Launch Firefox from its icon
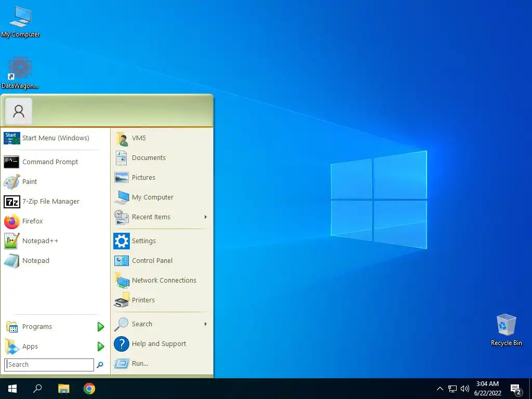 (12, 221)
